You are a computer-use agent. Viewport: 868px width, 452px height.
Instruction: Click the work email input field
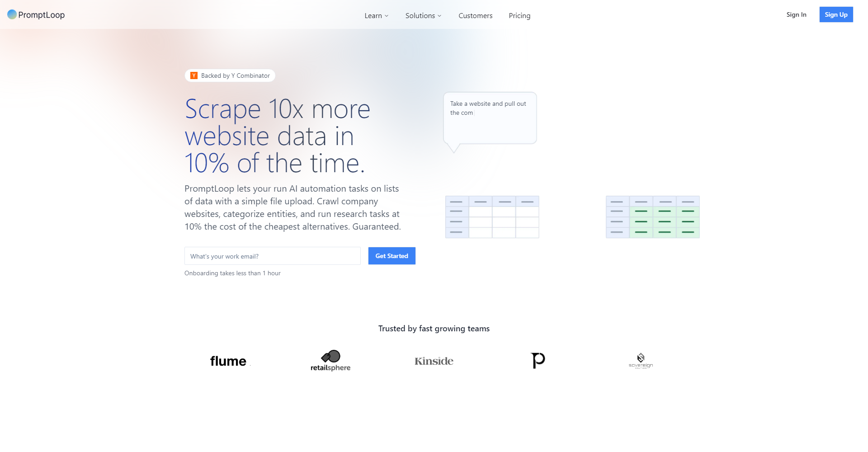(272, 256)
